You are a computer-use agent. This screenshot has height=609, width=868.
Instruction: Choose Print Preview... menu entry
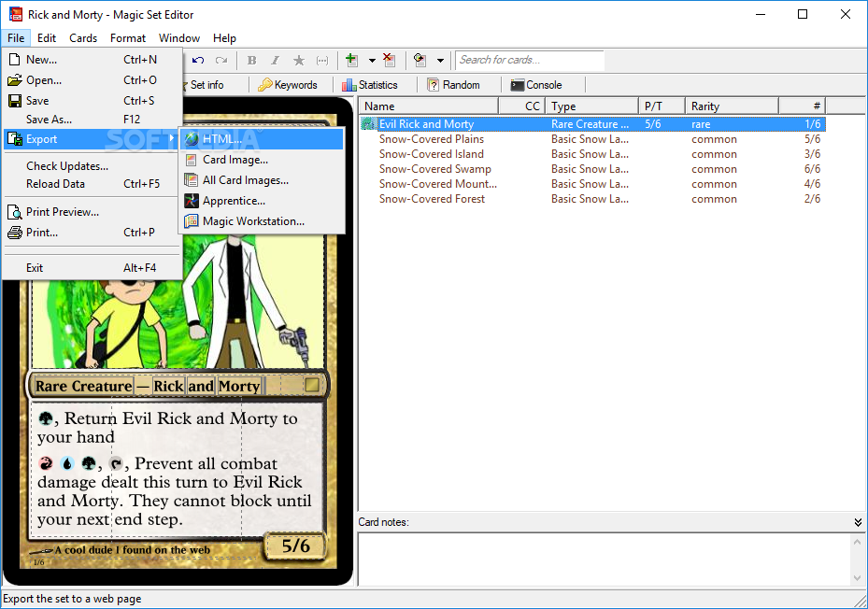coord(92,211)
